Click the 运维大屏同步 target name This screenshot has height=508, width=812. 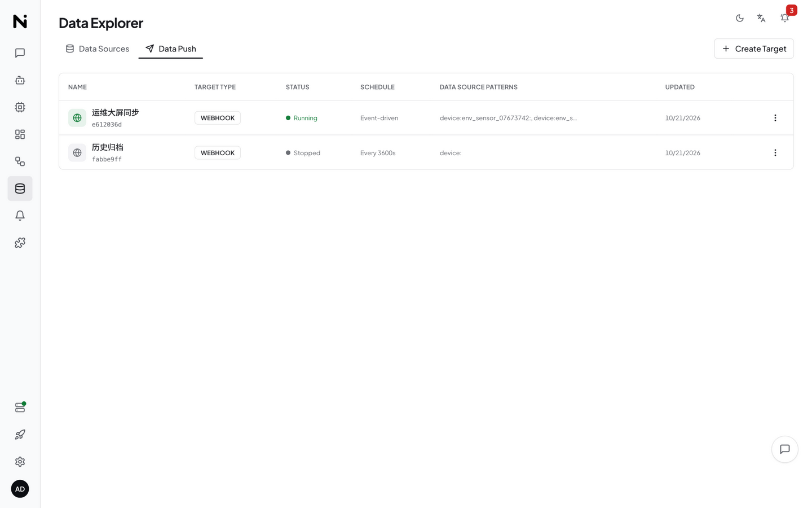[x=116, y=112]
